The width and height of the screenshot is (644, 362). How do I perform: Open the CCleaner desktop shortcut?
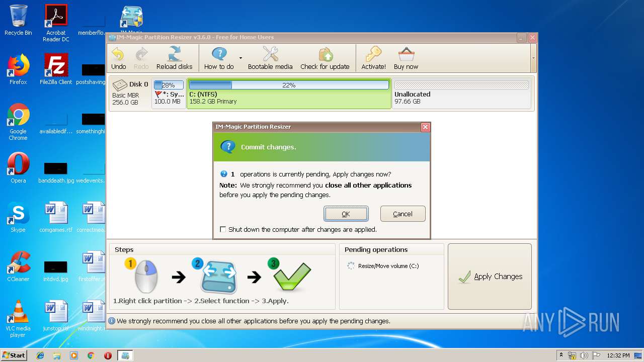[18, 266]
